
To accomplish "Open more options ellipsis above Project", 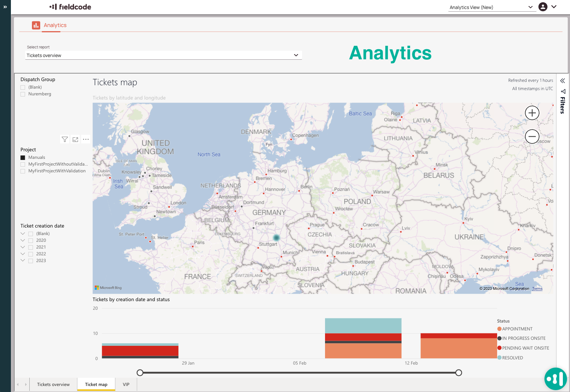I will pos(86,139).
